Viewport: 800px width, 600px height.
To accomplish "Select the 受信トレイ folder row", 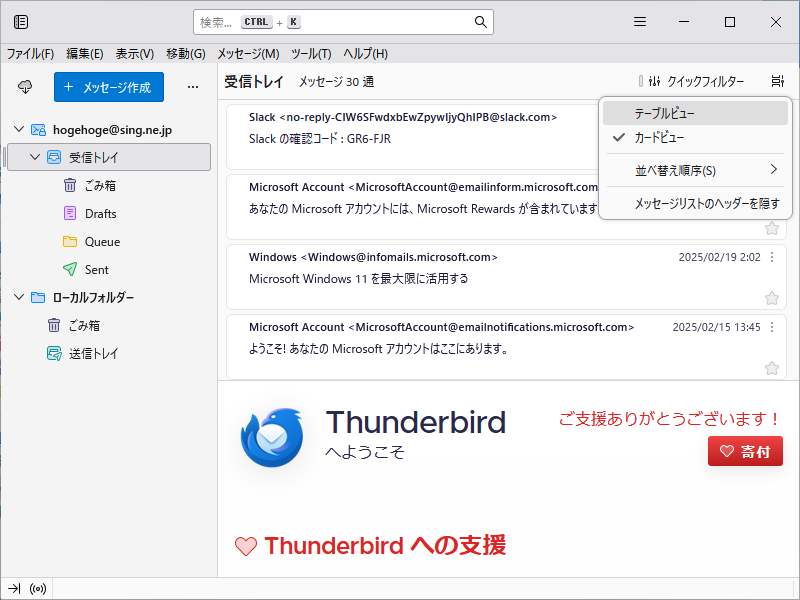I will click(108, 157).
